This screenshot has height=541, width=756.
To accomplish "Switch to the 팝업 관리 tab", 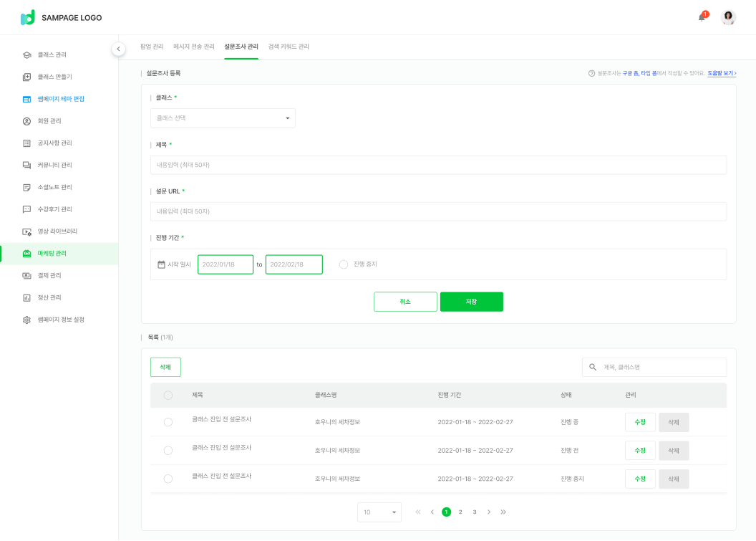I will [x=152, y=47].
